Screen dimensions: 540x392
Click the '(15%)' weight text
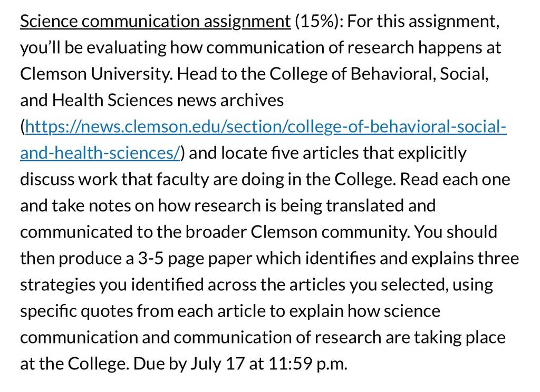click(x=316, y=22)
